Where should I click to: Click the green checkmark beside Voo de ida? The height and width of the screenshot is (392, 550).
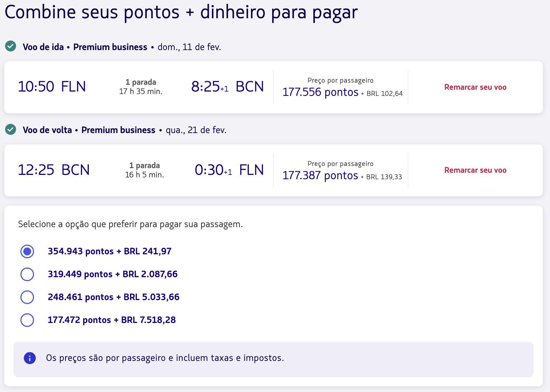coord(10,46)
